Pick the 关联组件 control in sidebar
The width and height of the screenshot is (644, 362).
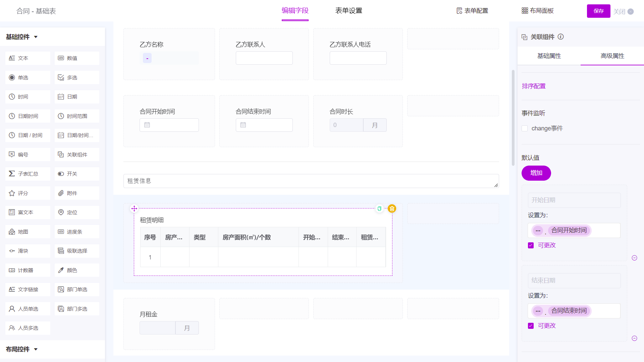pyautogui.click(x=77, y=155)
